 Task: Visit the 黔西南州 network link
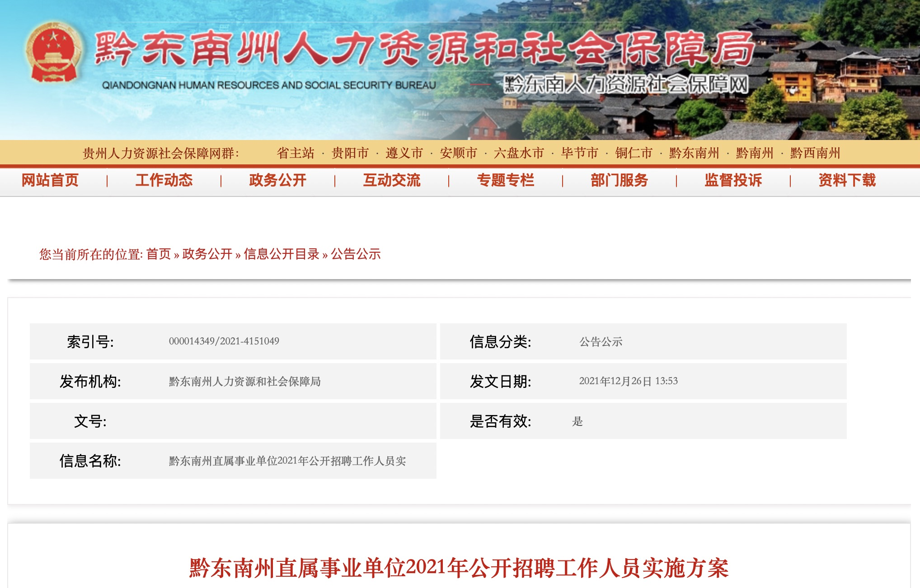point(815,153)
